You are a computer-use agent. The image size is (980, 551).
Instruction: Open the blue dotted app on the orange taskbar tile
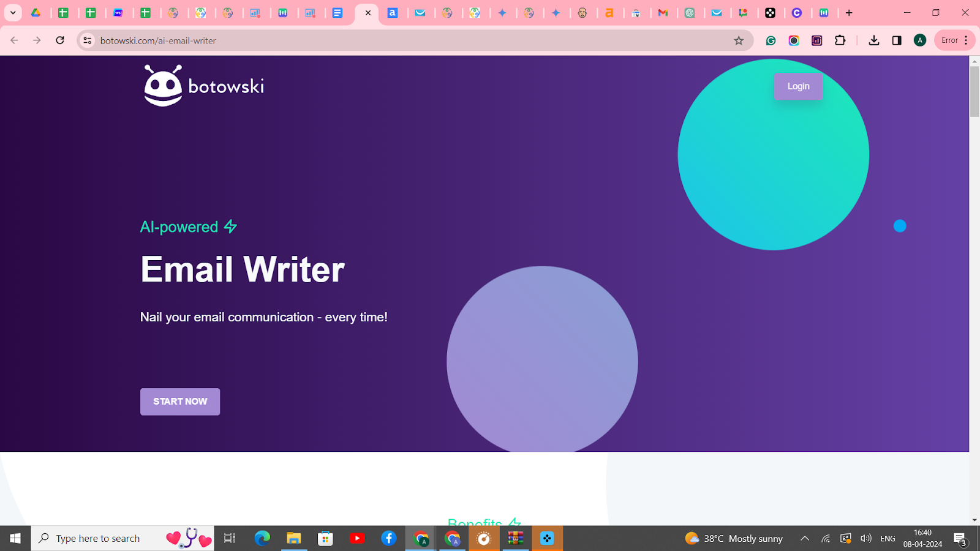(x=547, y=538)
